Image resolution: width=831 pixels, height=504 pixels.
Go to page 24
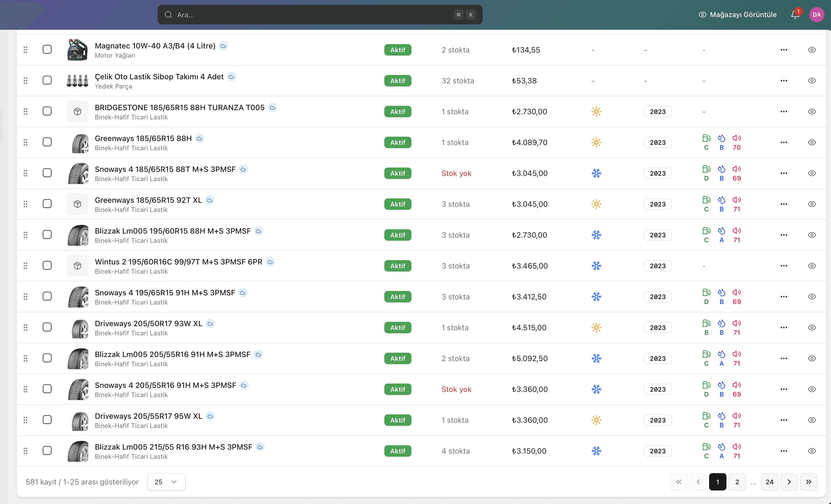[x=769, y=482]
